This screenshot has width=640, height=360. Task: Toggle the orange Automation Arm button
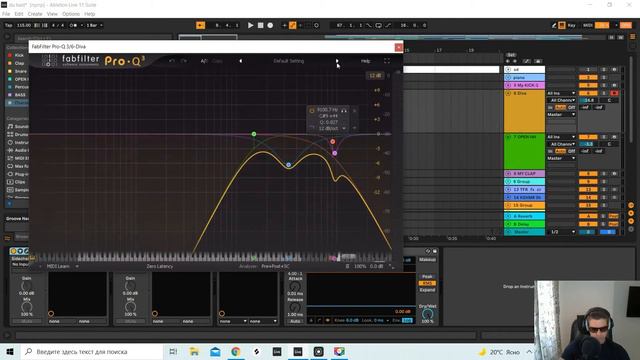(x=293, y=25)
